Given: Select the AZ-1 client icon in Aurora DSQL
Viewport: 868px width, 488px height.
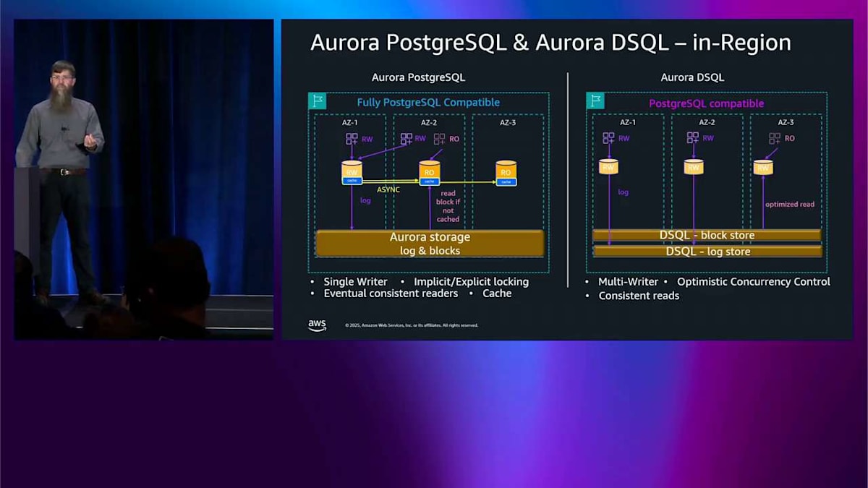Looking at the screenshot, I should click(608, 138).
